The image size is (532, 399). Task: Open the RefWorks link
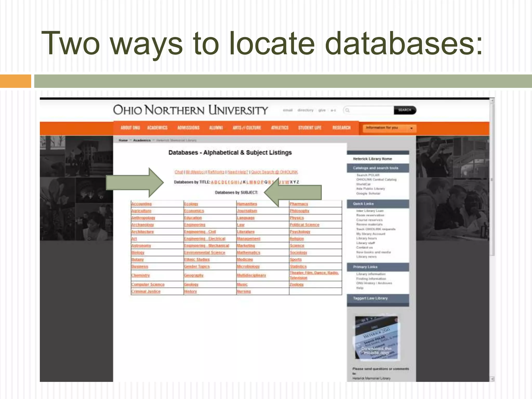pyautogui.click(x=216, y=172)
